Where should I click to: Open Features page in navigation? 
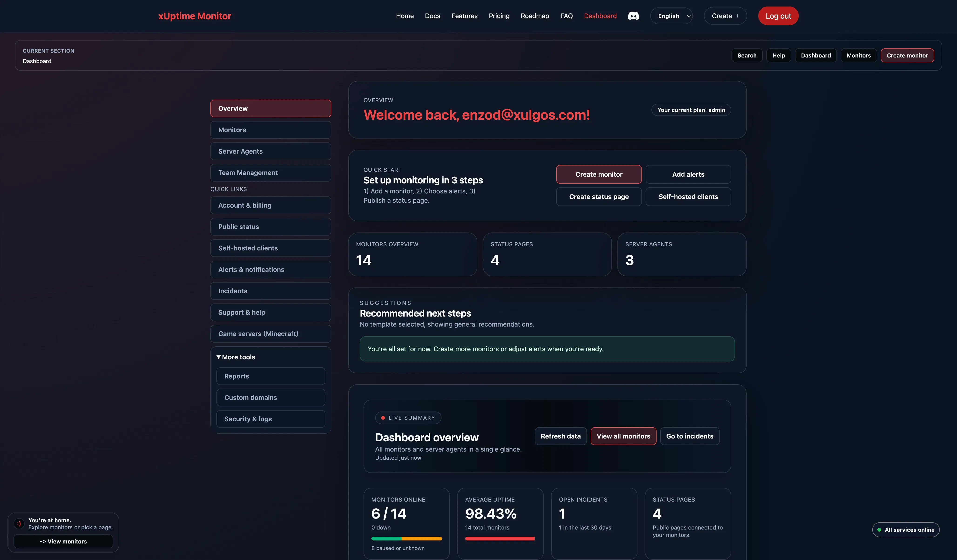click(465, 16)
